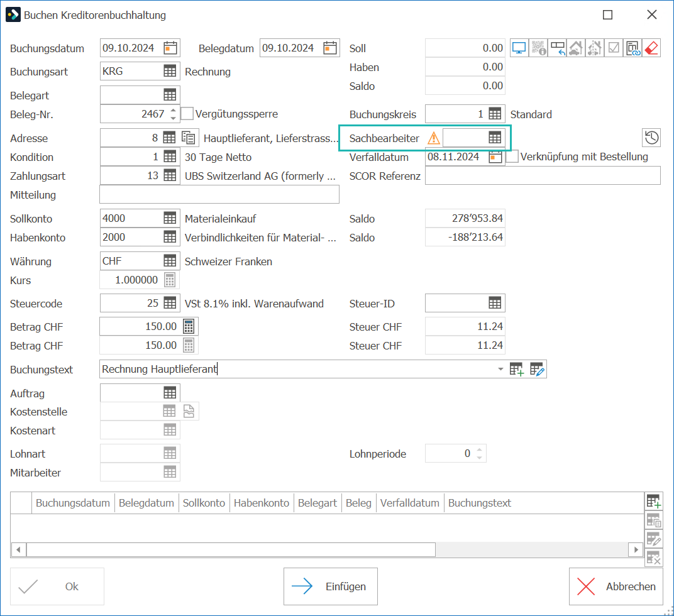Open the Auftrag lookup table

tap(170, 392)
